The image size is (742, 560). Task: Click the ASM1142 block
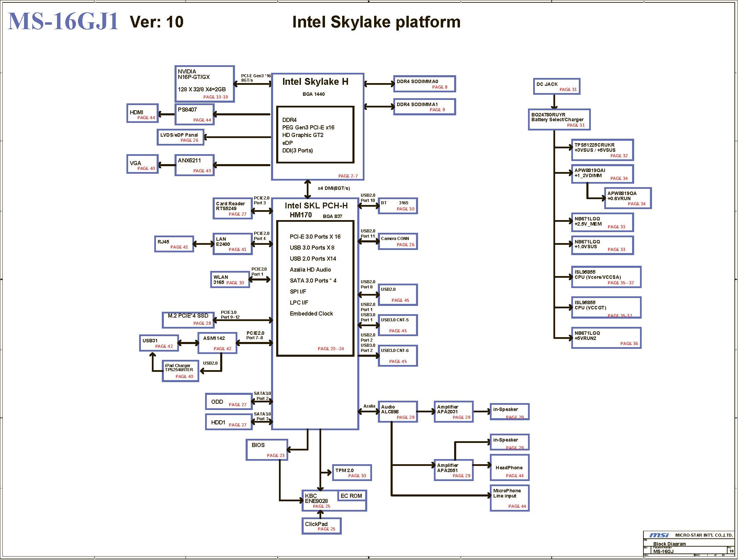[217, 343]
